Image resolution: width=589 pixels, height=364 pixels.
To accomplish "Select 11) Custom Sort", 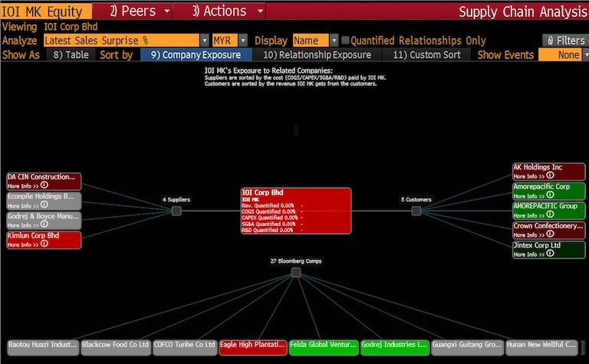I will pyautogui.click(x=426, y=54).
